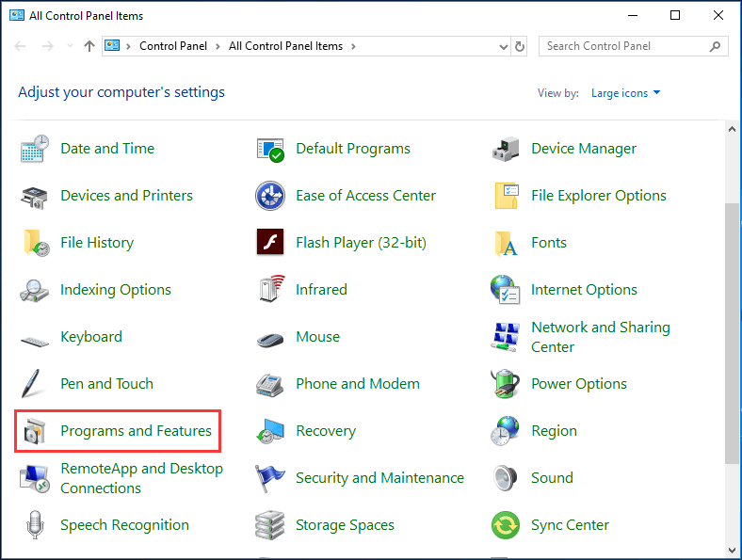Viewport: 742px width, 560px height.
Task: Open the Internet Options globe icon
Action: click(506, 290)
